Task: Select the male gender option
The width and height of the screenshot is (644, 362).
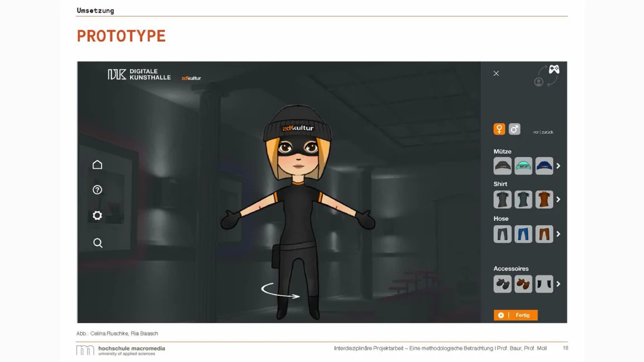Action: coord(514,129)
